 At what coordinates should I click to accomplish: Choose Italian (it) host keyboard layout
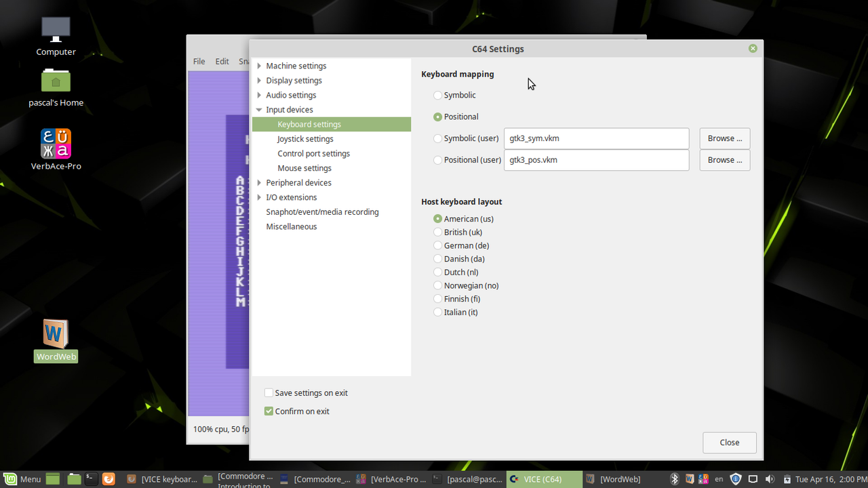[x=437, y=312]
